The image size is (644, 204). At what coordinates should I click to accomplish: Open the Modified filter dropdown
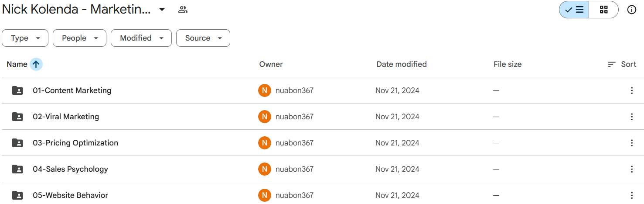click(x=141, y=38)
